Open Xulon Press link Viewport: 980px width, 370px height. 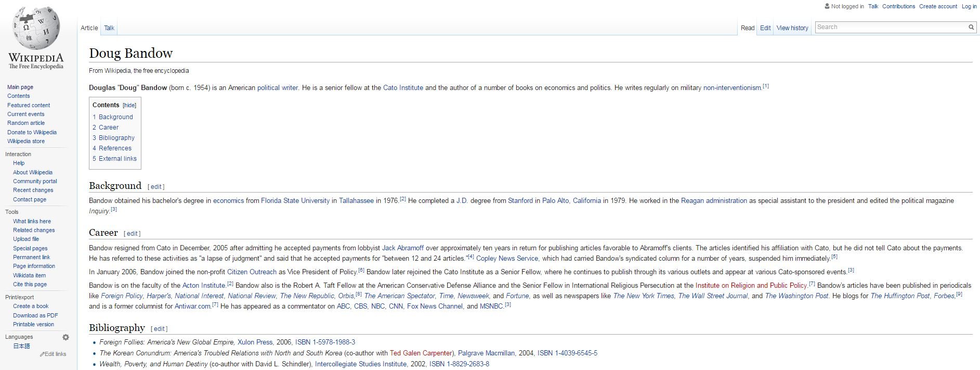tap(255, 342)
